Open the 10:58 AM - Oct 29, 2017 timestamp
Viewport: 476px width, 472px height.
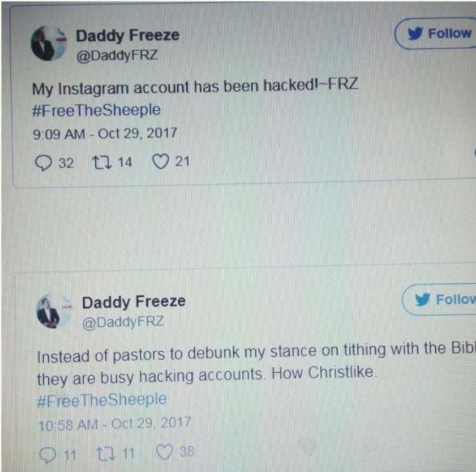pos(114,424)
